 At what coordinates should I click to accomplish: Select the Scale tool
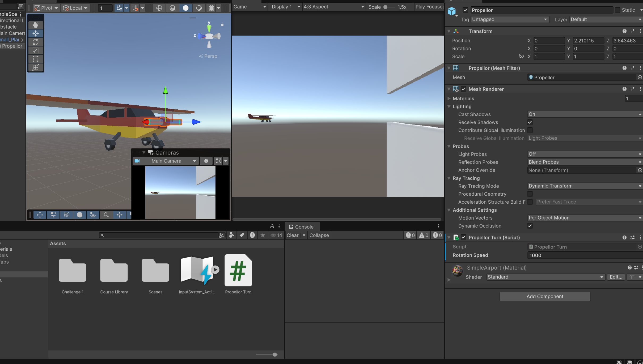tap(36, 50)
